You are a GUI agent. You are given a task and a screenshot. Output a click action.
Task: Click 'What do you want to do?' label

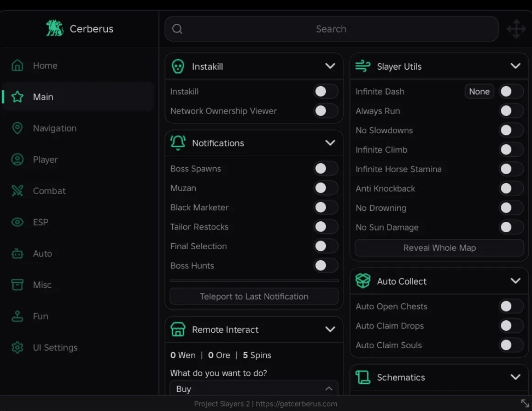[219, 373]
